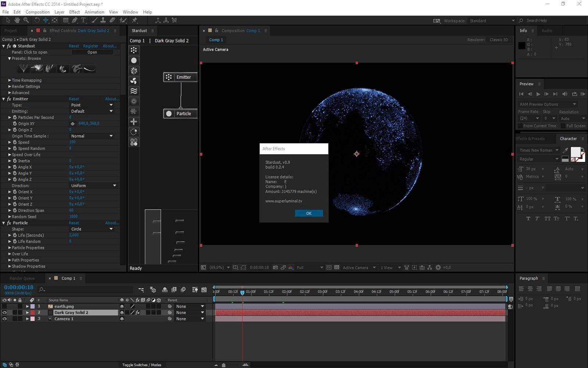Open Direction dropdown showing Uniform
Screen dimensions: 588x368
click(93, 185)
